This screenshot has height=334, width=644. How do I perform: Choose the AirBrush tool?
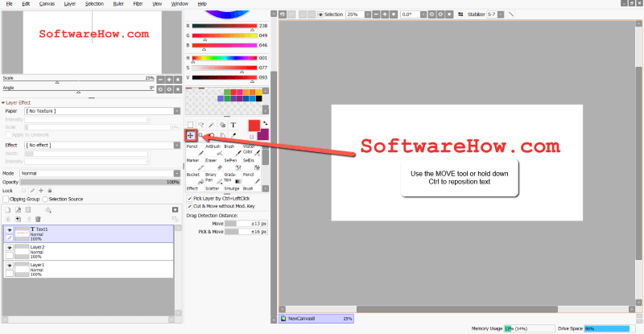point(213,150)
